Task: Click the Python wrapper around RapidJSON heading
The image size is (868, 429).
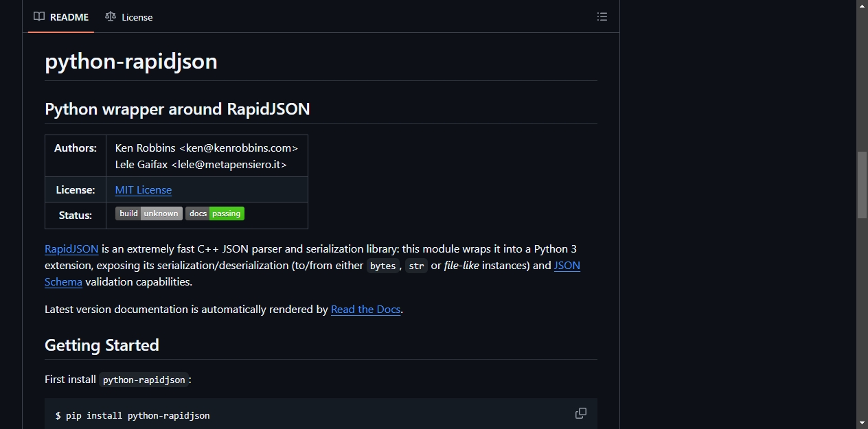Action: pyautogui.click(x=177, y=109)
